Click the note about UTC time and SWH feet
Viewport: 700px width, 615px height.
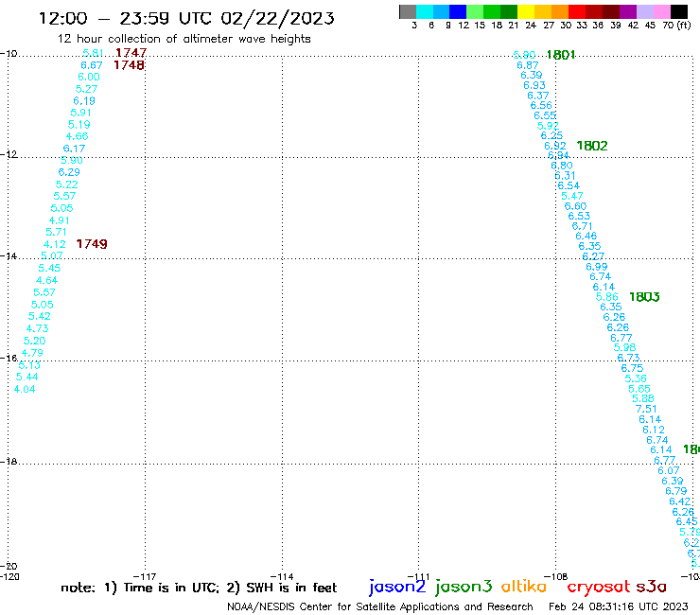[x=199, y=588]
